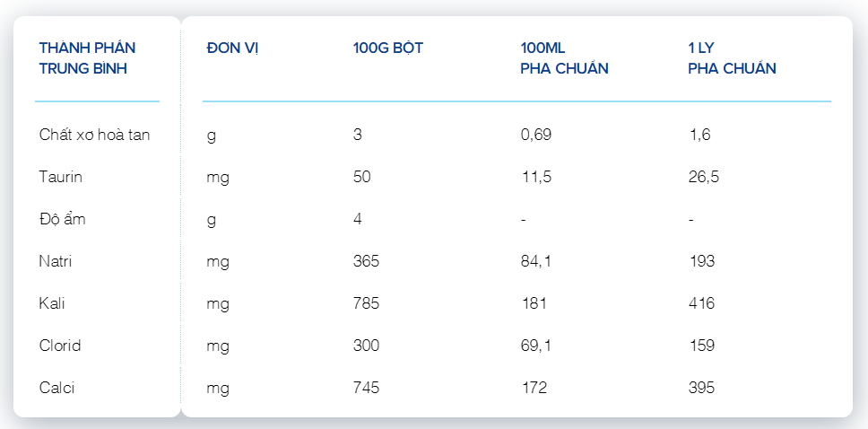Click the 1 LY PHA CHUẨN header
Viewport: 868px width, 429px height.
coord(732,58)
